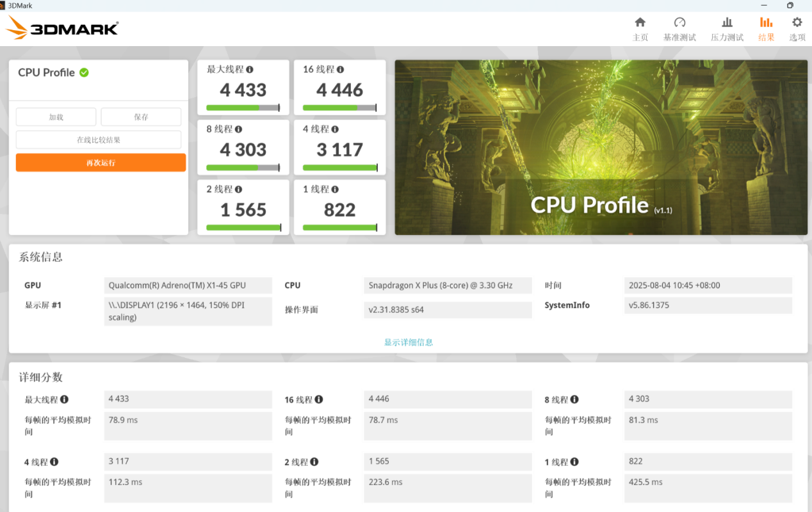Click info icon beside 4 线程 in 详细分数
Viewport: 812px width, 512px height.
(x=54, y=461)
